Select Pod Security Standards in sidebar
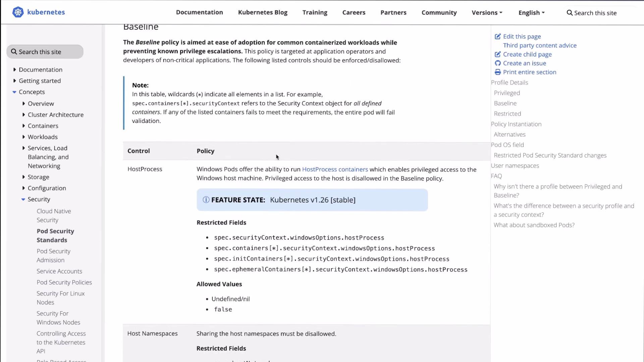The width and height of the screenshot is (644, 362). click(x=55, y=236)
